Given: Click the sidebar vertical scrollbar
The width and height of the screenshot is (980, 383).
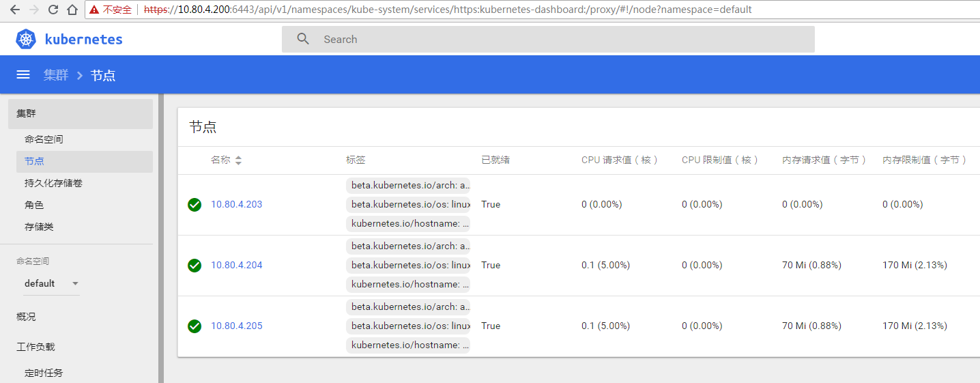Looking at the screenshot, I should [161, 239].
